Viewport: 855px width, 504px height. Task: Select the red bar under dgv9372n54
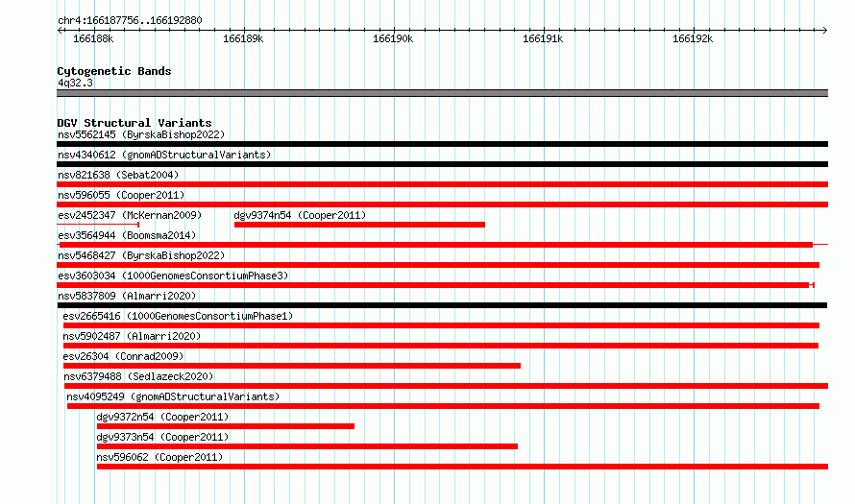(226, 426)
